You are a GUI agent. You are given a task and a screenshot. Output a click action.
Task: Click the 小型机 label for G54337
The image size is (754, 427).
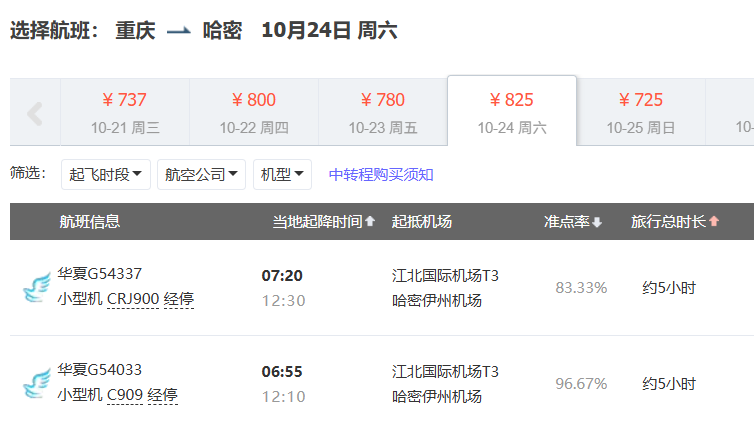pyautogui.click(x=80, y=299)
